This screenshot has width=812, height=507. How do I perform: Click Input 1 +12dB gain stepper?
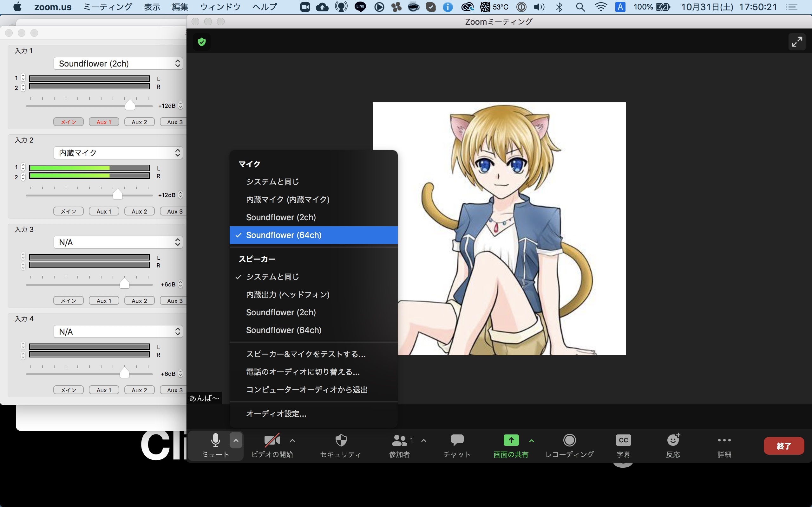click(x=180, y=105)
